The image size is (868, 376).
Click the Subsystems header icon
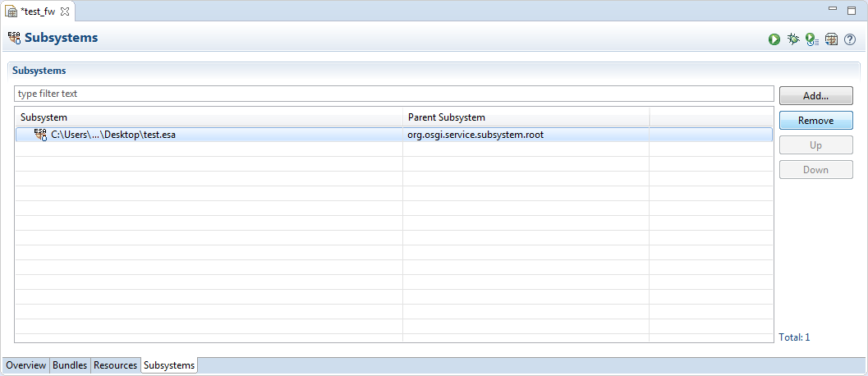pos(14,38)
